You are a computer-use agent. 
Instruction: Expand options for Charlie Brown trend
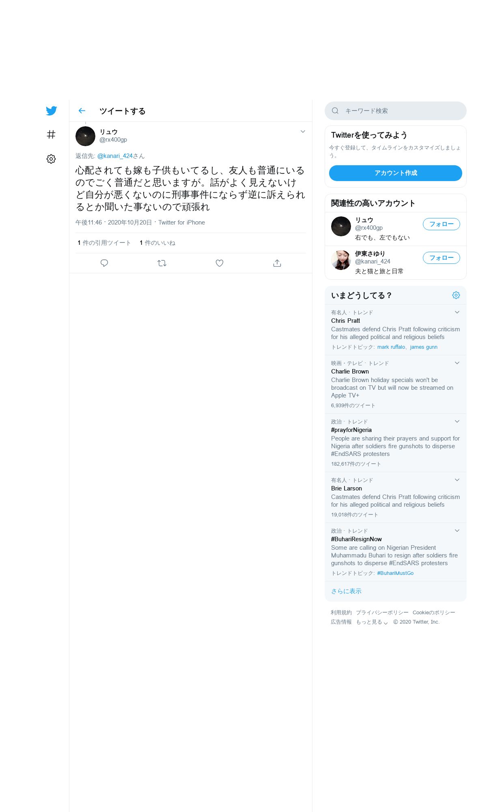click(457, 363)
